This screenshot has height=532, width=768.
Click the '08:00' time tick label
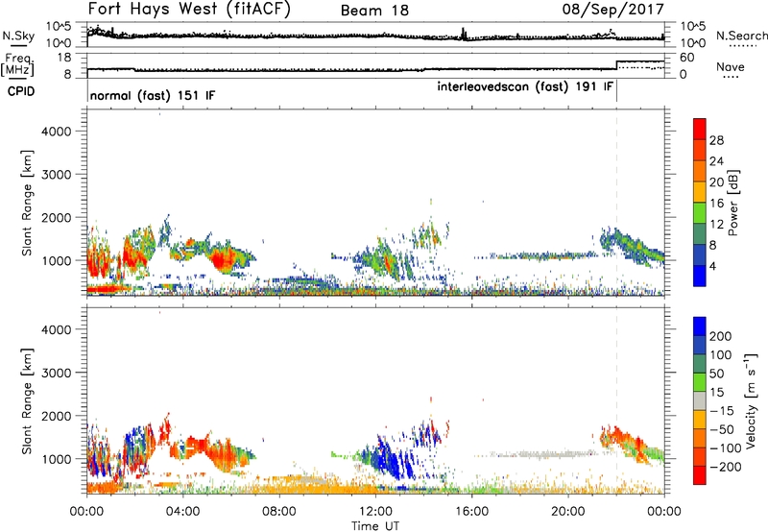(278, 512)
